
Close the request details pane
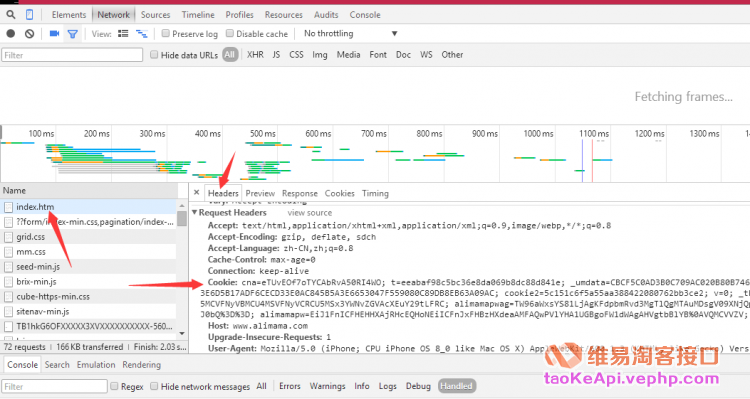[197, 192]
